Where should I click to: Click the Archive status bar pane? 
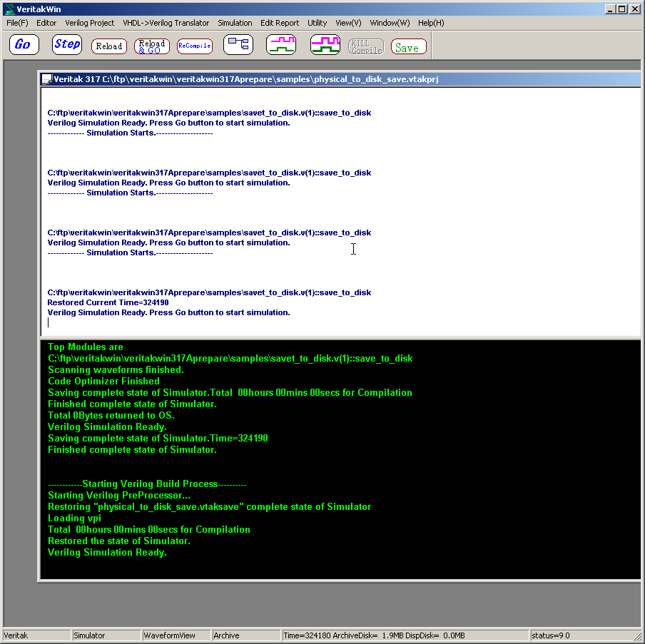(x=246, y=635)
